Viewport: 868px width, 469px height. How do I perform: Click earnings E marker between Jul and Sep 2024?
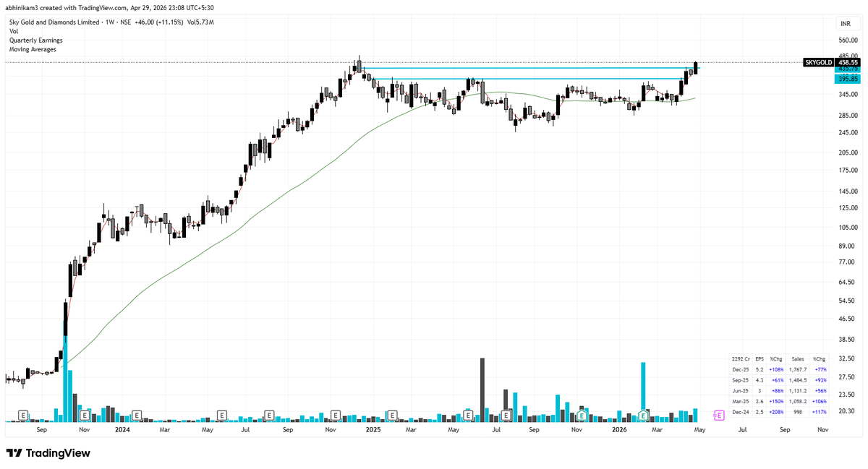pyautogui.click(x=268, y=416)
